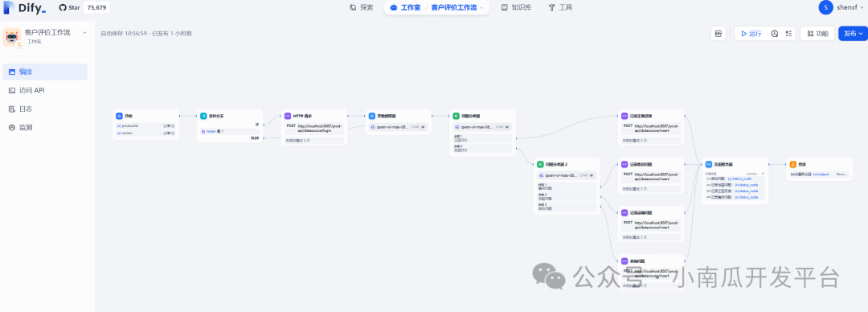Open the checklist icon next to run history
This screenshot has width=868, height=312.
coord(788,34)
